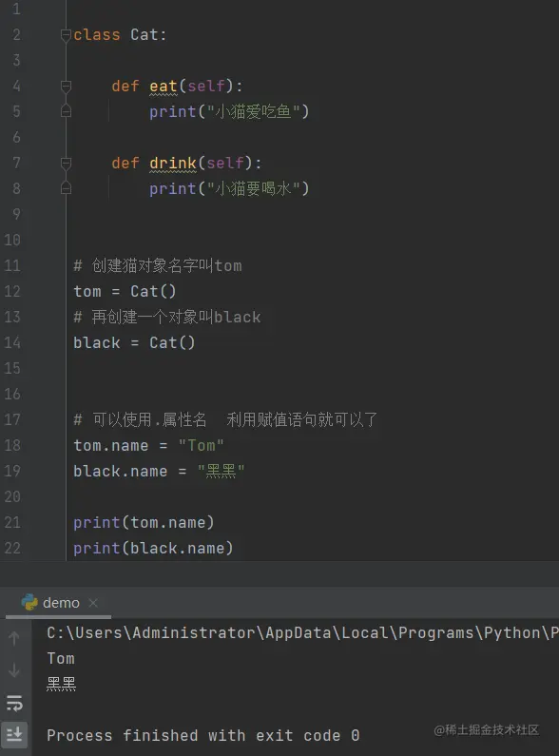
Task: Click the class name Cat on line 2
Action: point(144,35)
